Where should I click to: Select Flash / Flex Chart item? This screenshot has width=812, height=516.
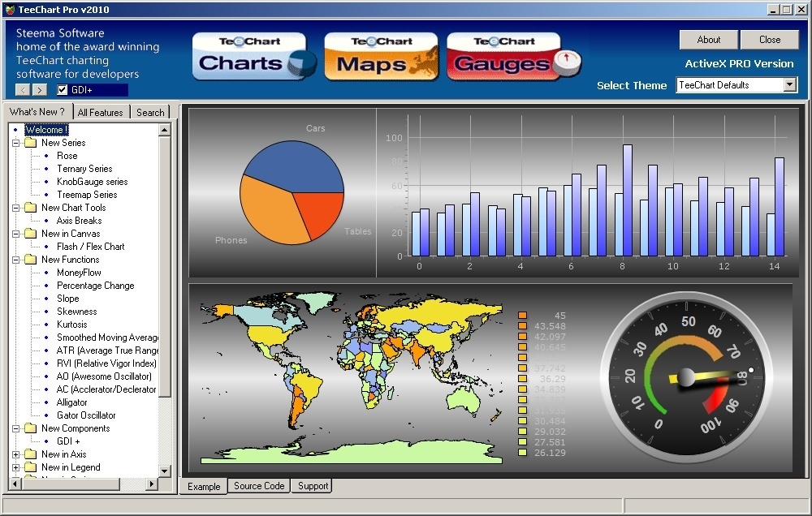[91, 247]
